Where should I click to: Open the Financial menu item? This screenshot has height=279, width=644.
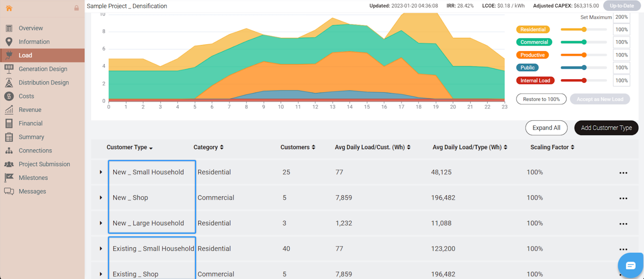(x=31, y=123)
